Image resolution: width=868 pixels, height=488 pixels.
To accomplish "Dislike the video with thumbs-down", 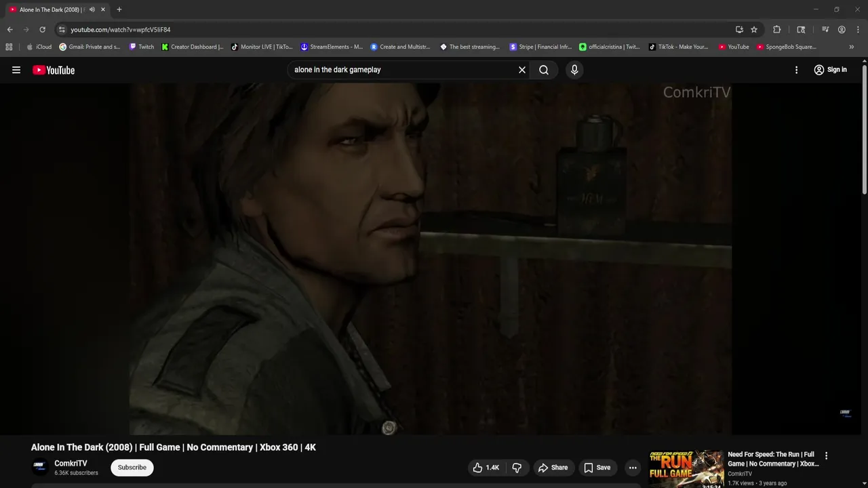I will pos(517,468).
